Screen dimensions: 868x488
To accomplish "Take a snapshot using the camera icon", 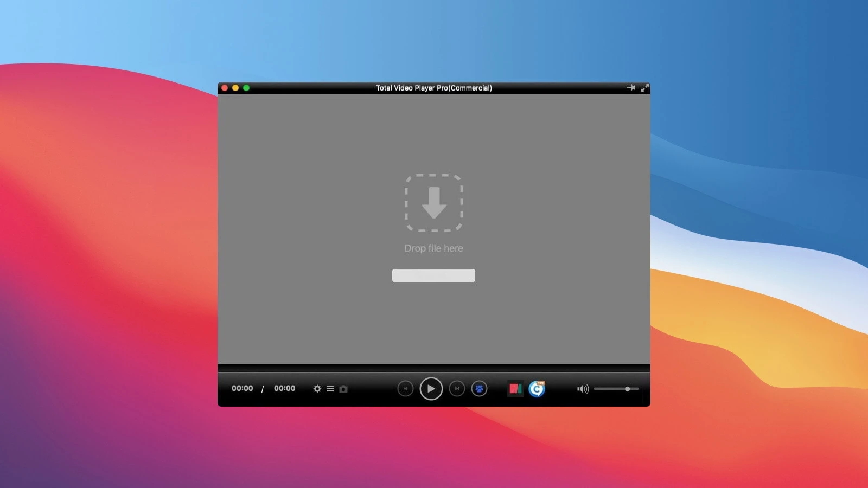I will [x=344, y=388].
